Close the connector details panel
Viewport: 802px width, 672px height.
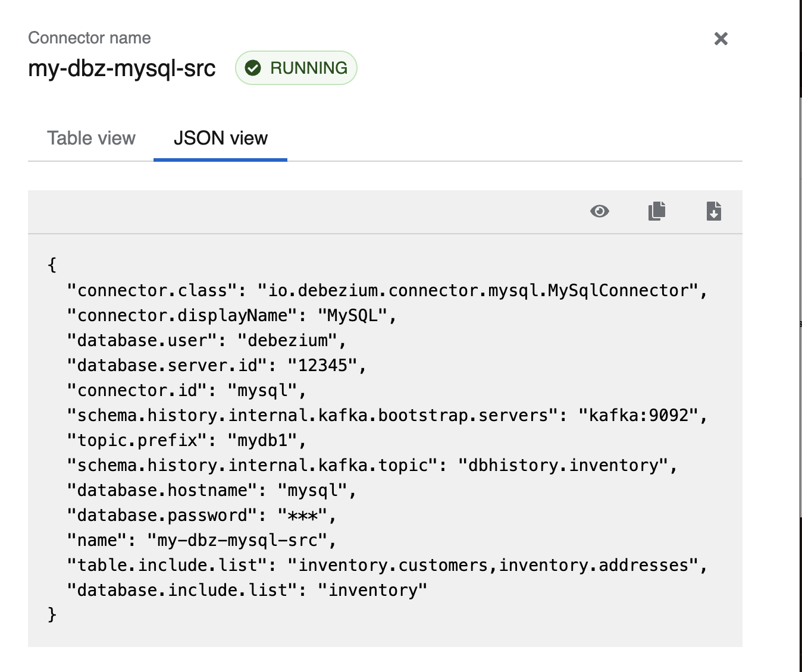pyautogui.click(x=720, y=39)
